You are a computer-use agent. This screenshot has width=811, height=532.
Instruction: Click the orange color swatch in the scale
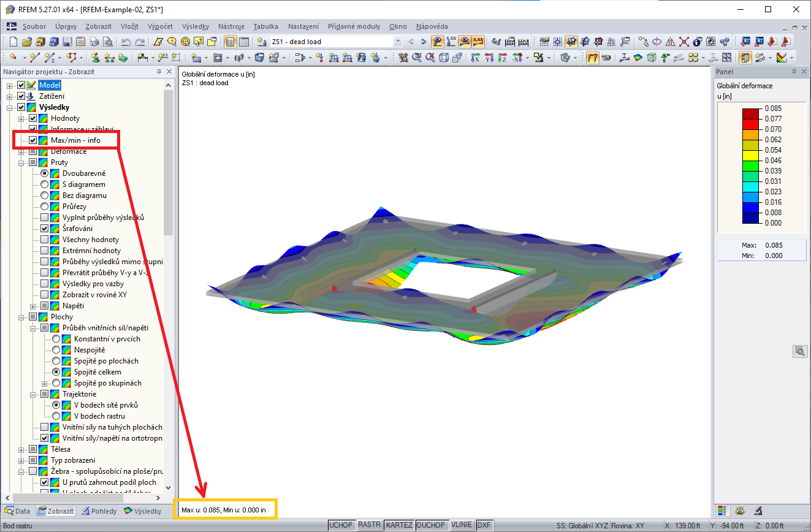pos(750,134)
